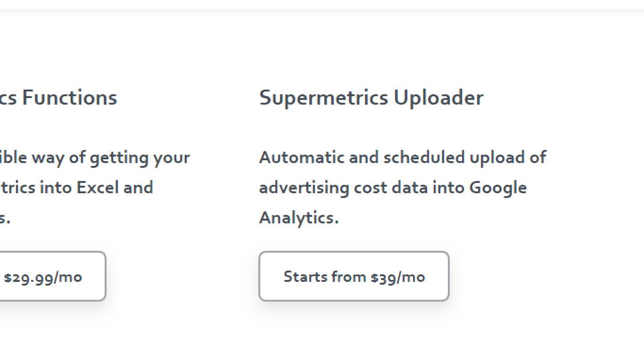Click the $39/mo price text
Image resolution: width=644 pixels, height=362 pixels.
(x=398, y=277)
